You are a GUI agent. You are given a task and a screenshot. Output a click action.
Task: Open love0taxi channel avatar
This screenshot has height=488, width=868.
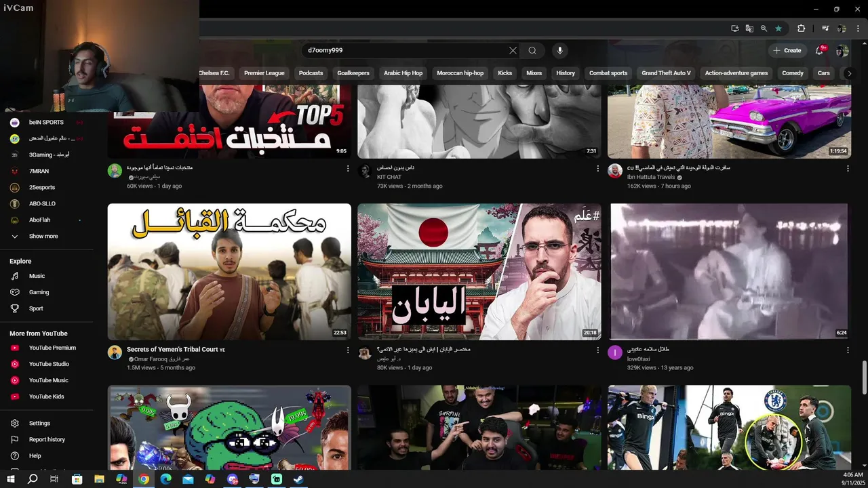[x=615, y=352]
